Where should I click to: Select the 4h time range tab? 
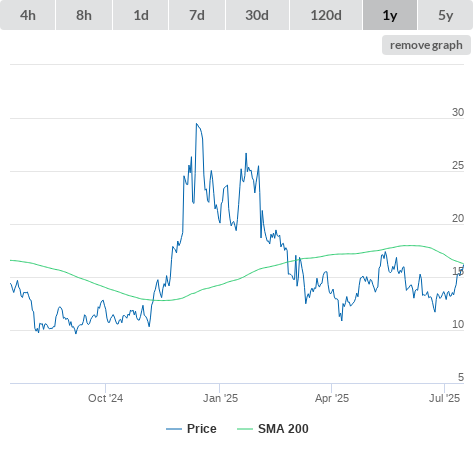(x=28, y=15)
